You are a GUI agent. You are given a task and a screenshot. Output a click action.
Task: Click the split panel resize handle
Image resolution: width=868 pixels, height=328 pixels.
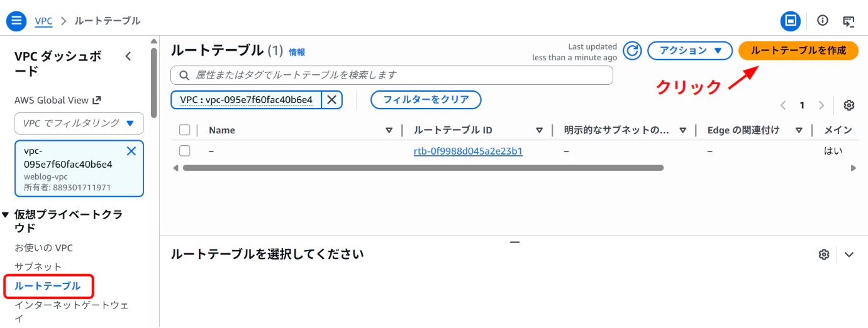click(x=515, y=242)
